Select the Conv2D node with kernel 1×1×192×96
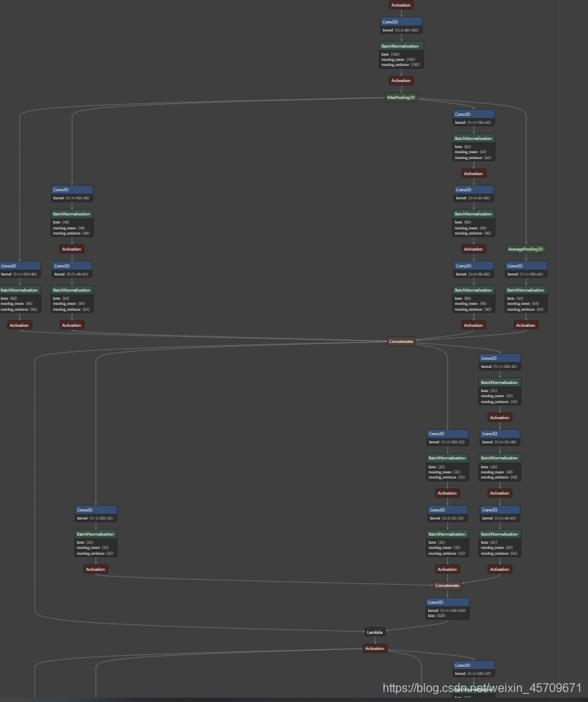Screen dimensions: 588x702 [20, 270]
